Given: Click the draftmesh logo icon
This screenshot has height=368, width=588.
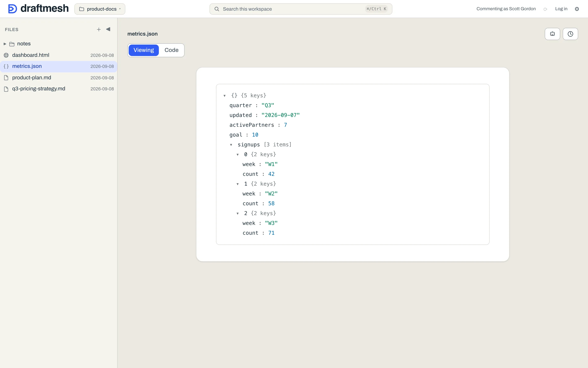Looking at the screenshot, I should click(12, 9).
